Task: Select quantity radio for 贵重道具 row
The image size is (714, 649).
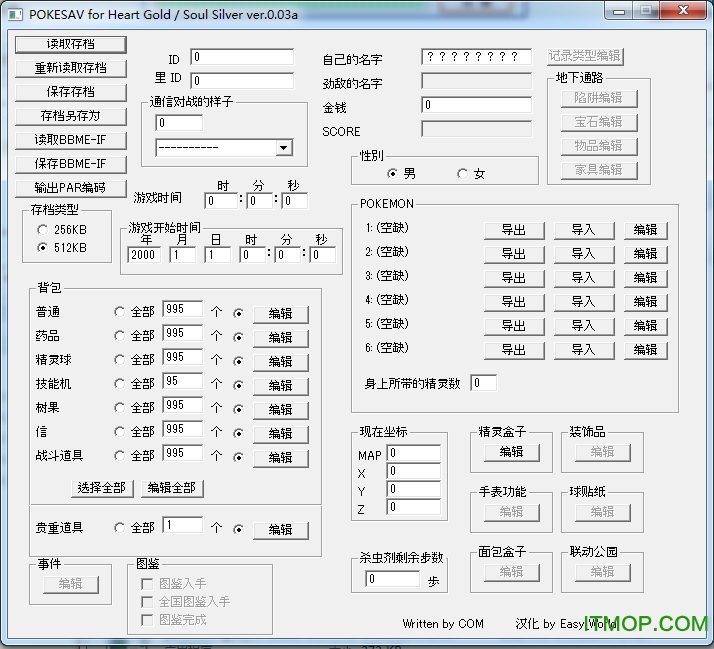Action: [x=238, y=530]
